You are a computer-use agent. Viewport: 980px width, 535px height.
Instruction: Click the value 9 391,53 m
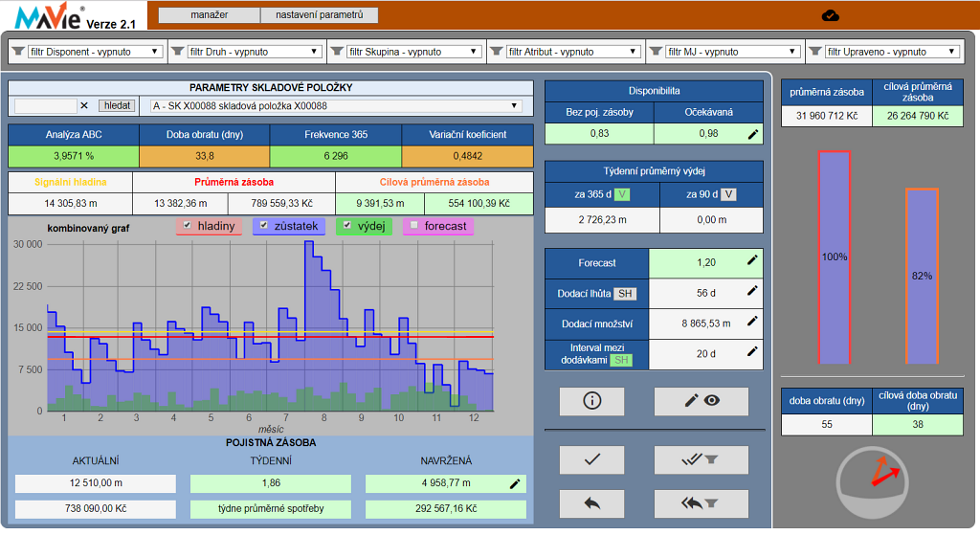click(380, 203)
